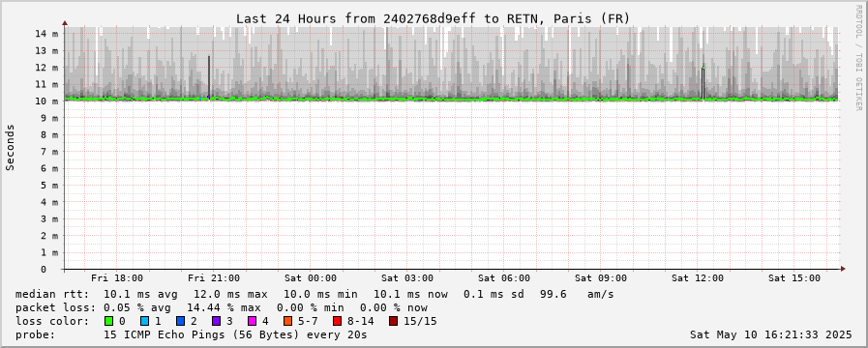Click the Sat 12:00 time axis label
The width and height of the screenshot is (868, 348).
click(x=698, y=277)
